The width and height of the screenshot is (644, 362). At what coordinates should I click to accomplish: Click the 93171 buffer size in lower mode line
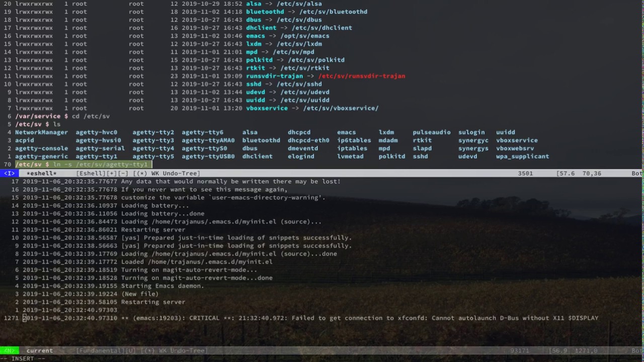click(520, 350)
